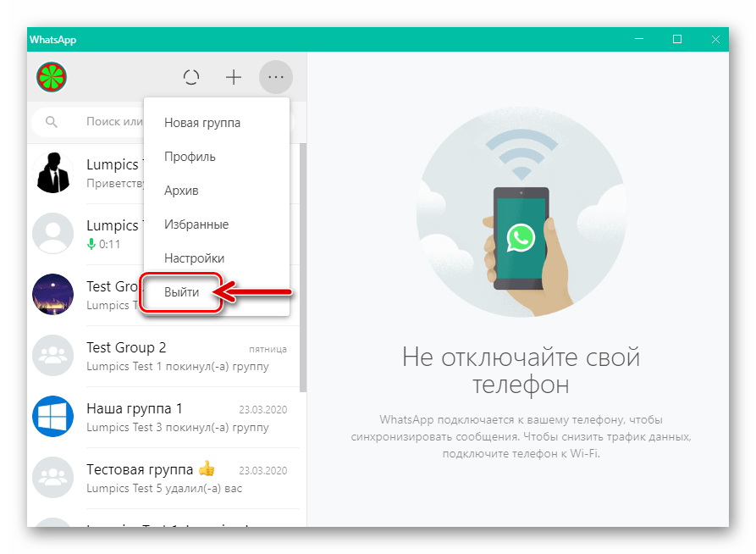Maximize the WhatsApp window

[677, 39]
